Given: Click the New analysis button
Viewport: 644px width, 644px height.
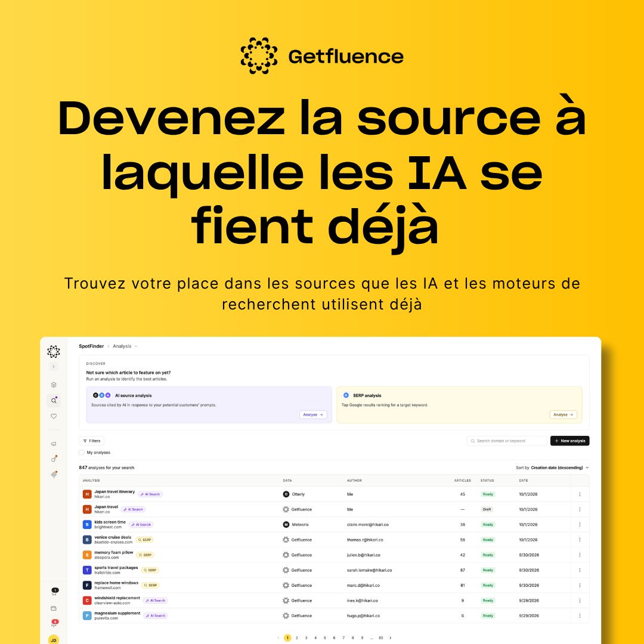Looking at the screenshot, I should (569, 441).
